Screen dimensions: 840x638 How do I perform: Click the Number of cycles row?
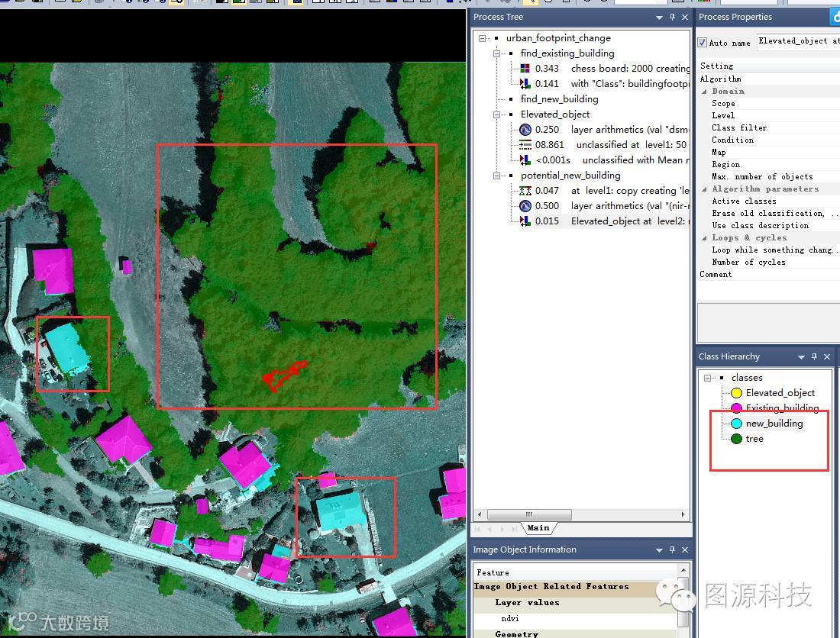tap(768, 263)
